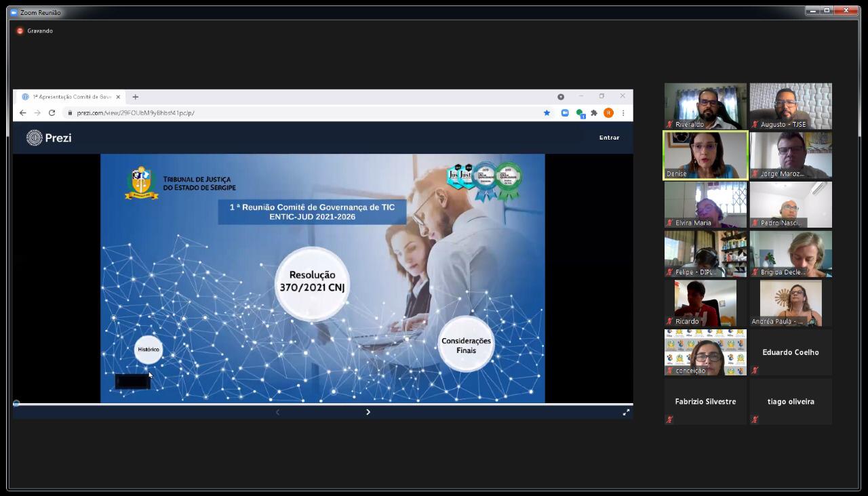Enter fullscreen mode for the Prezi presentation
The image size is (868, 496).
pyautogui.click(x=626, y=412)
